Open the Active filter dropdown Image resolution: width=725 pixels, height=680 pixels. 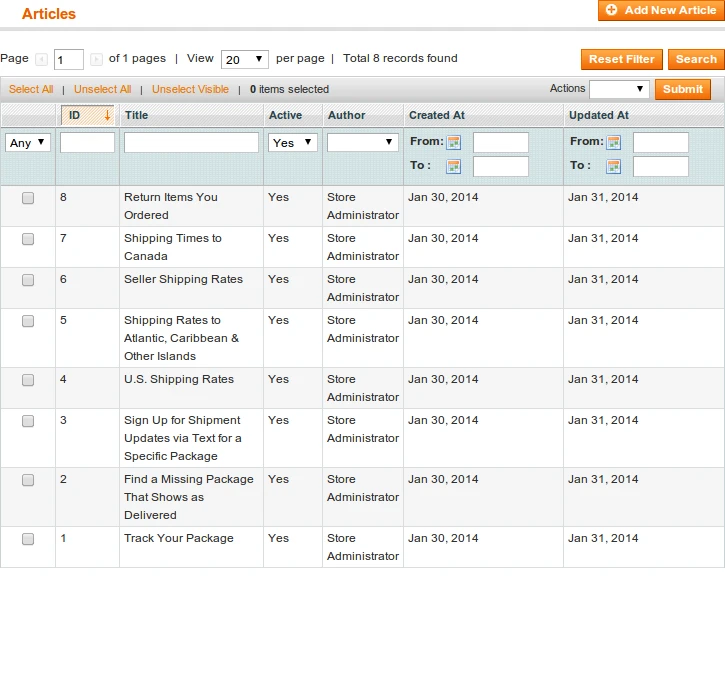pyautogui.click(x=293, y=143)
